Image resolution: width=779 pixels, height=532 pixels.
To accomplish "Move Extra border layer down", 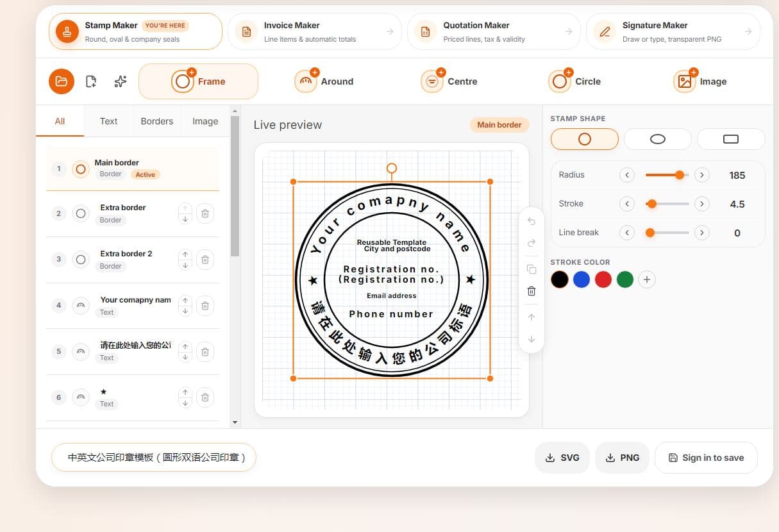I will pos(185,219).
